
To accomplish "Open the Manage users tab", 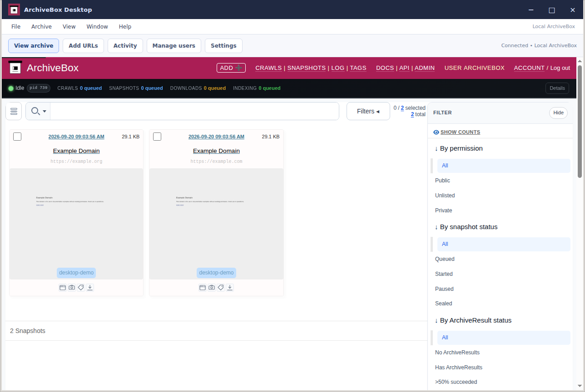I will click(174, 46).
